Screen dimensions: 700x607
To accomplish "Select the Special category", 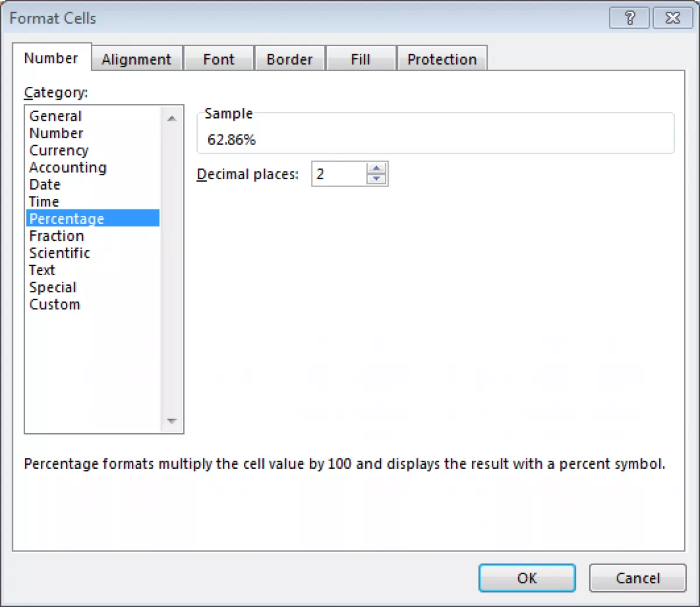I will (x=93, y=287).
